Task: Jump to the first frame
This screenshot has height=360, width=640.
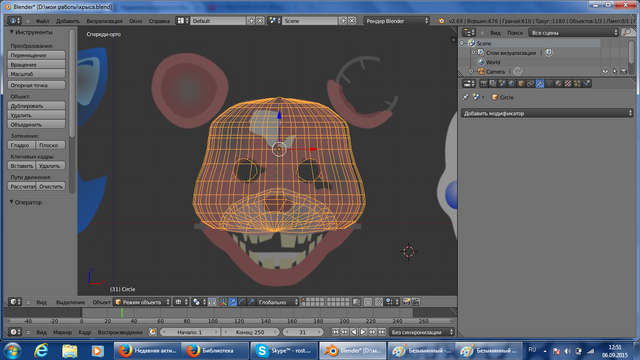Action: tap(335, 332)
